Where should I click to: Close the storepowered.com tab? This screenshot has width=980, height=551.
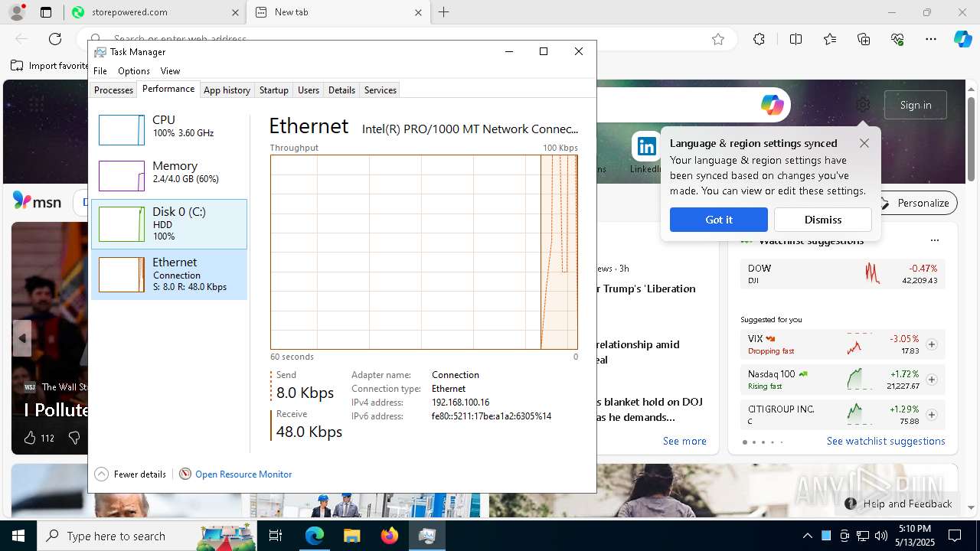pyautogui.click(x=235, y=12)
